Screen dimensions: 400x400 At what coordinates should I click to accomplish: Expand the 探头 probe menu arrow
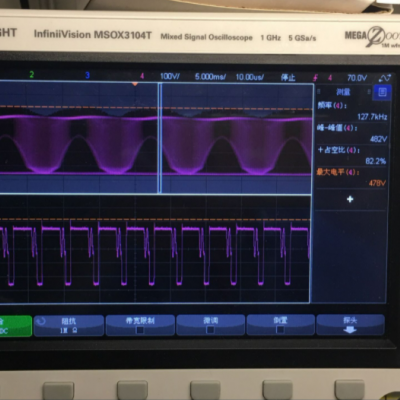pos(350,330)
